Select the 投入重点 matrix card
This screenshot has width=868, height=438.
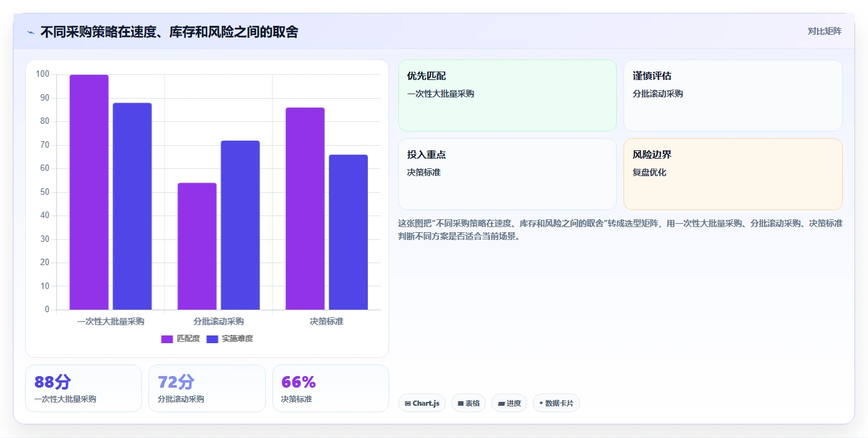pos(507,174)
